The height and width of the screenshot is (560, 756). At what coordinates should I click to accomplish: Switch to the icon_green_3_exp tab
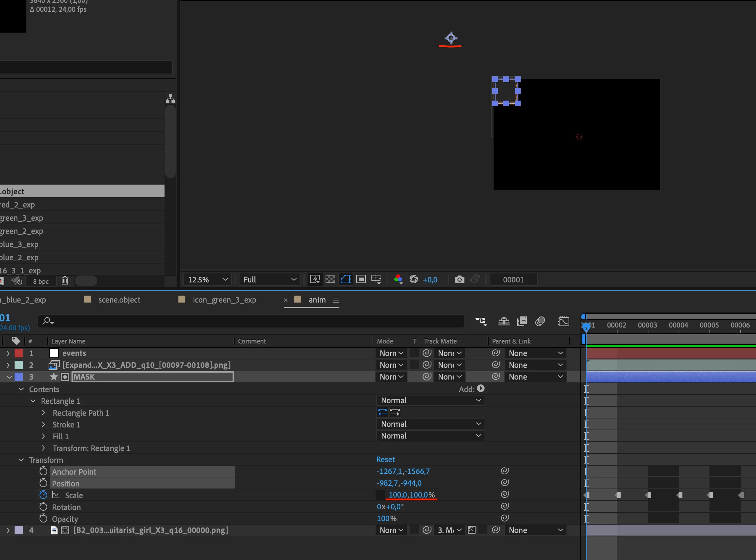coord(224,300)
